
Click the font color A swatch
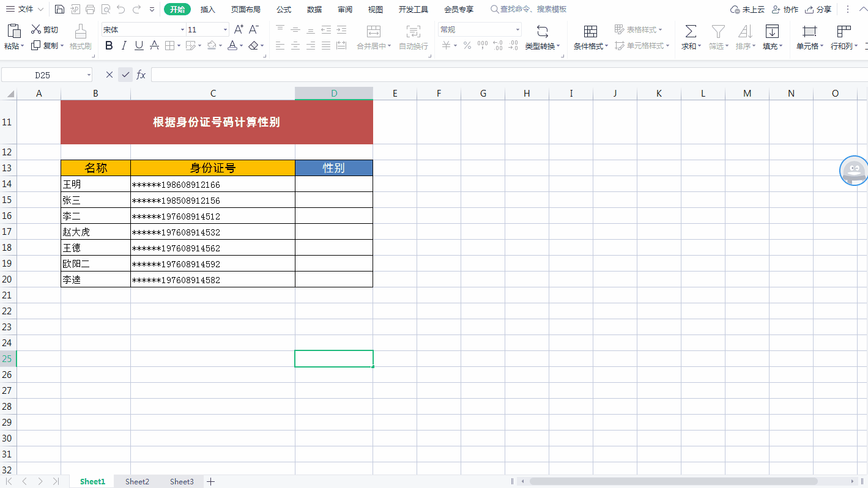pos(232,45)
